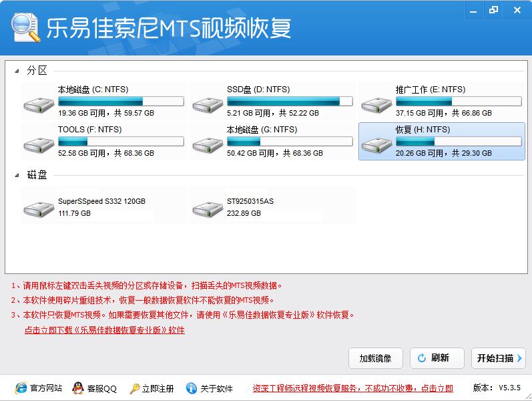Click the 刷新 button label
This screenshot has height=401, width=532.
440,358
